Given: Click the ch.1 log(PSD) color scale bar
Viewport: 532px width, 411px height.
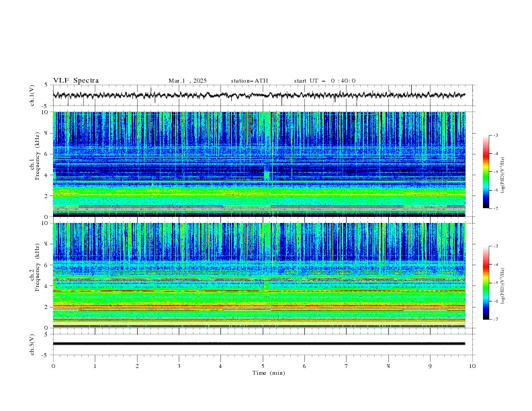Looking at the screenshot, I should coord(486,171).
